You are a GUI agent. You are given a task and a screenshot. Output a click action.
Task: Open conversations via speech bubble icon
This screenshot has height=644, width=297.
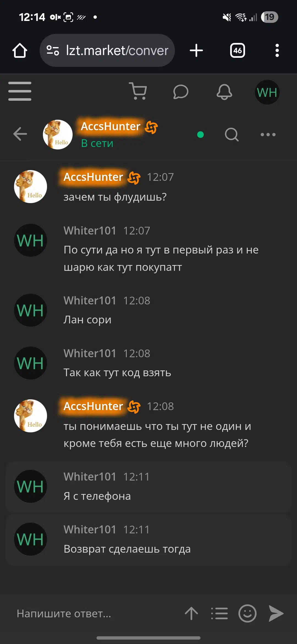181,92
